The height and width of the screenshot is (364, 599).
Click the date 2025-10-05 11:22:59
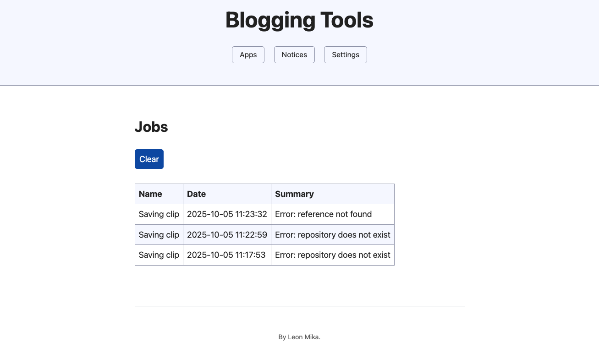[x=227, y=235]
